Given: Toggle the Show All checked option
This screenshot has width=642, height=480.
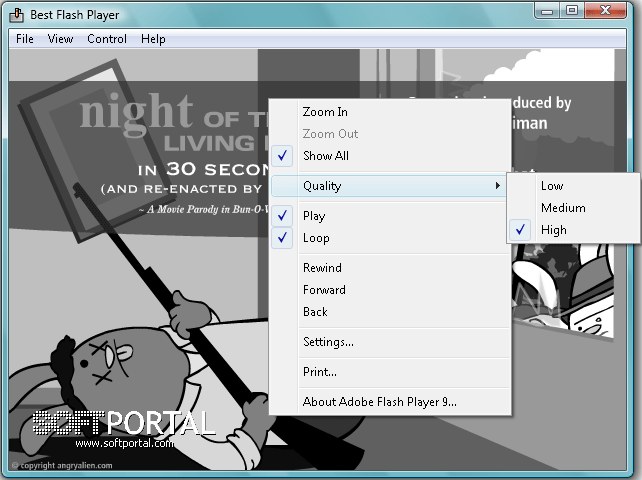Looking at the screenshot, I should tap(390, 156).
